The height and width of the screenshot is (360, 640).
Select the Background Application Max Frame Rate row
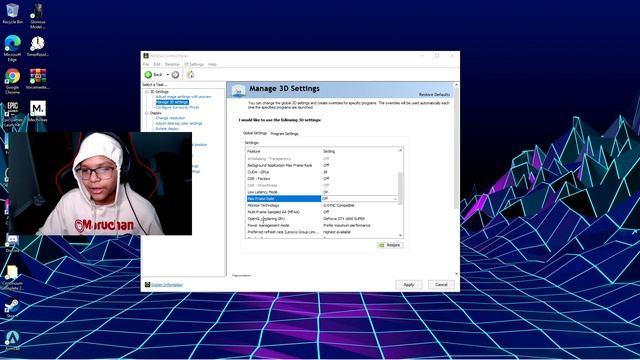pyautogui.click(x=322, y=165)
